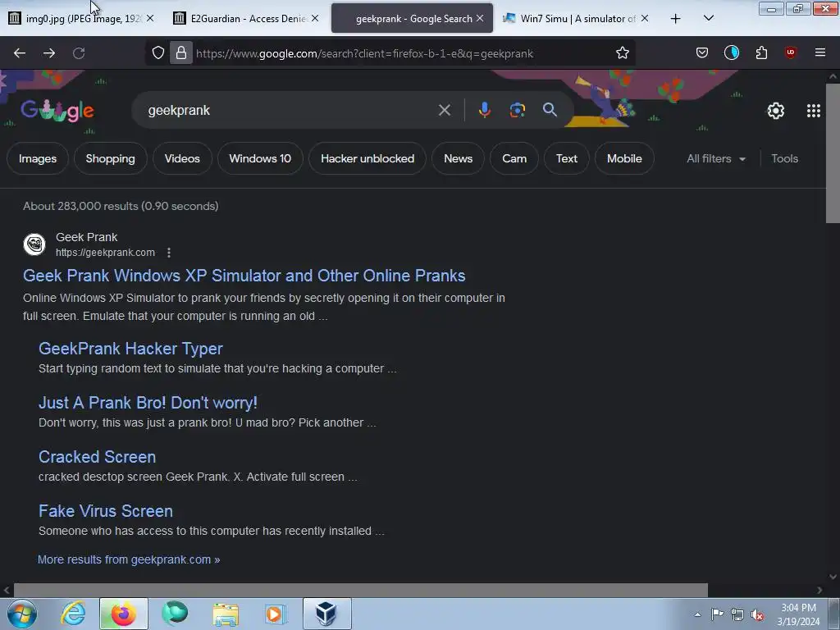The height and width of the screenshot is (630, 840).
Task: Open Firefox application menu
Action: [819, 52]
